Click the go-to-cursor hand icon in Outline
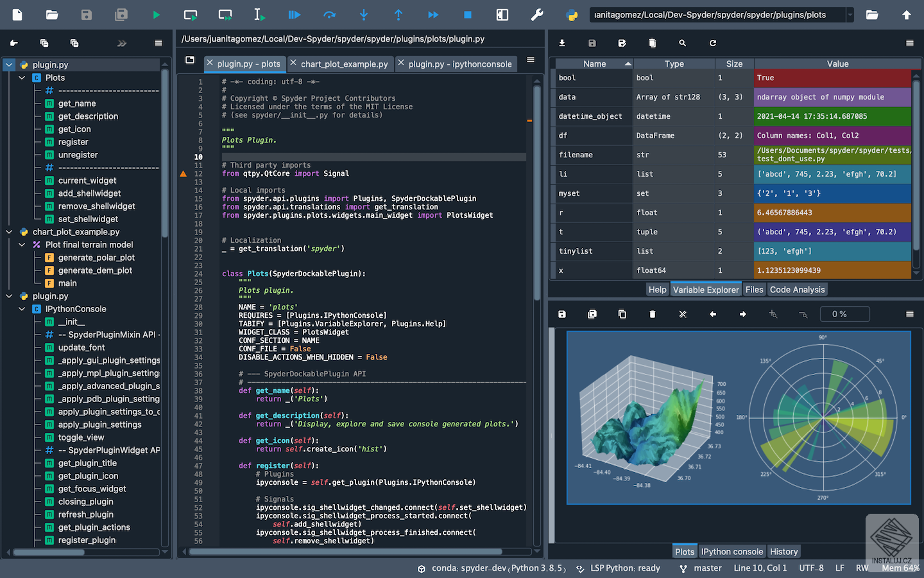The image size is (924, 578). pos(14,43)
